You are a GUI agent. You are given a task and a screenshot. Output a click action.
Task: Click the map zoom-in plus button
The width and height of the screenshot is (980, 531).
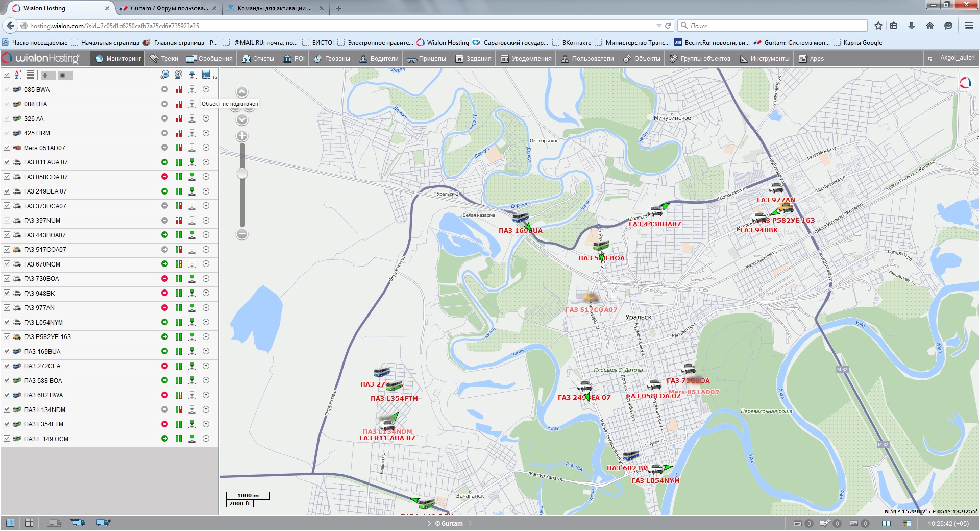(242, 136)
